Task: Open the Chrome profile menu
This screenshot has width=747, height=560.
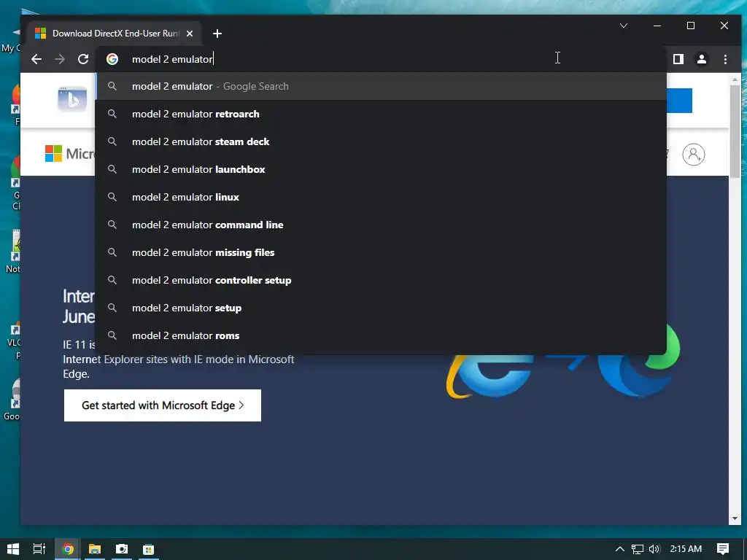Action: pos(702,59)
